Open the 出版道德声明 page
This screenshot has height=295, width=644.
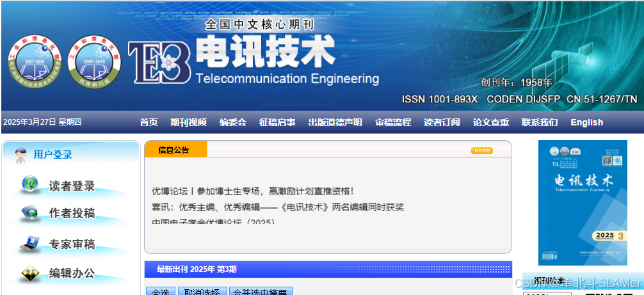pos(335,122)
